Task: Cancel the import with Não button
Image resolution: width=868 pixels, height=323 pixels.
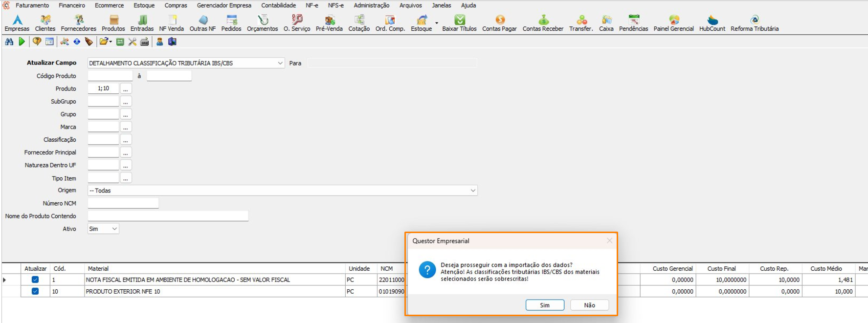Action: coord(589,305)
